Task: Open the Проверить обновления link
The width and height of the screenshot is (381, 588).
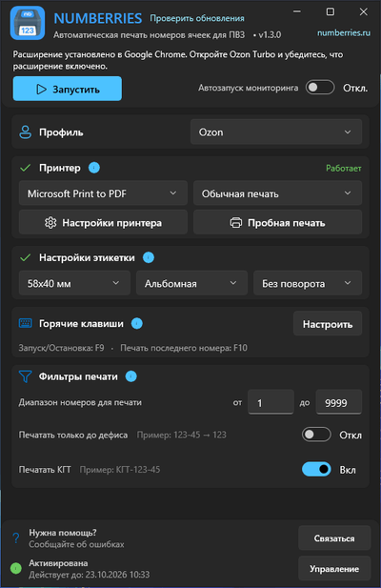Action: point(197,18)
